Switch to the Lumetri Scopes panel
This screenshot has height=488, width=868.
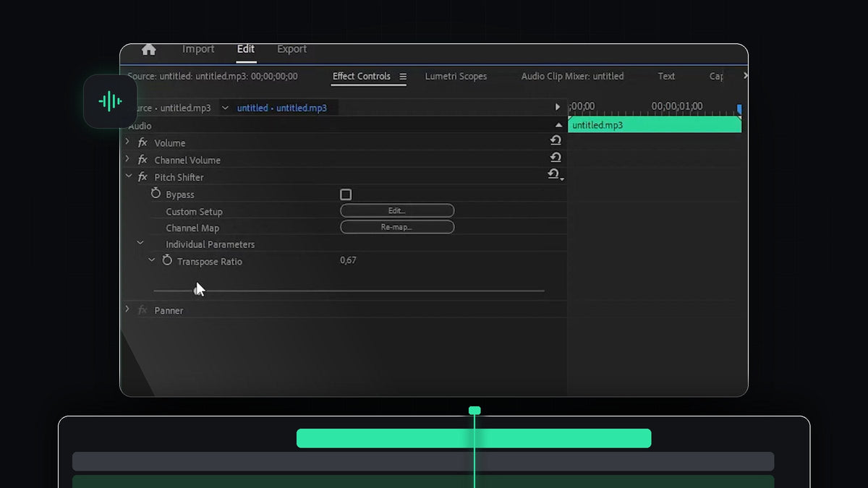coord(456,76)
